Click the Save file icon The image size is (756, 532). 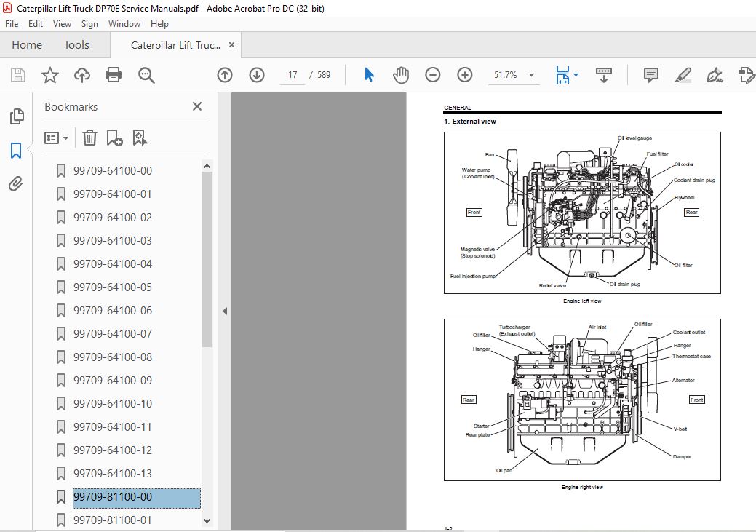(x=18, y=75)
